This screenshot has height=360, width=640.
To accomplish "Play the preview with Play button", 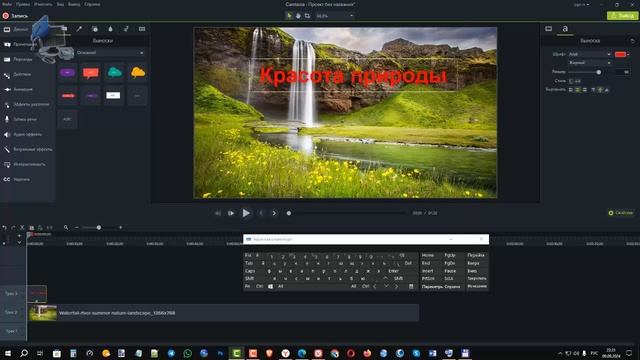I will click(x=246, y=213).
